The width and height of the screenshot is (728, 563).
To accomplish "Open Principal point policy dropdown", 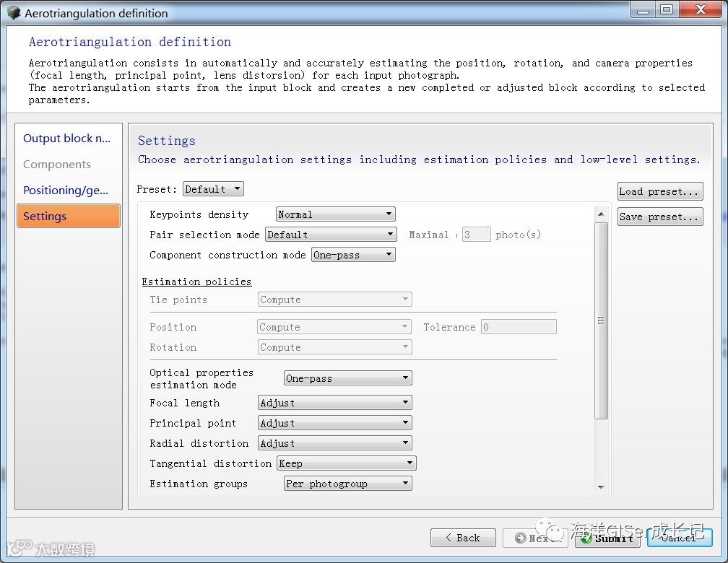I will coord(335,423).
